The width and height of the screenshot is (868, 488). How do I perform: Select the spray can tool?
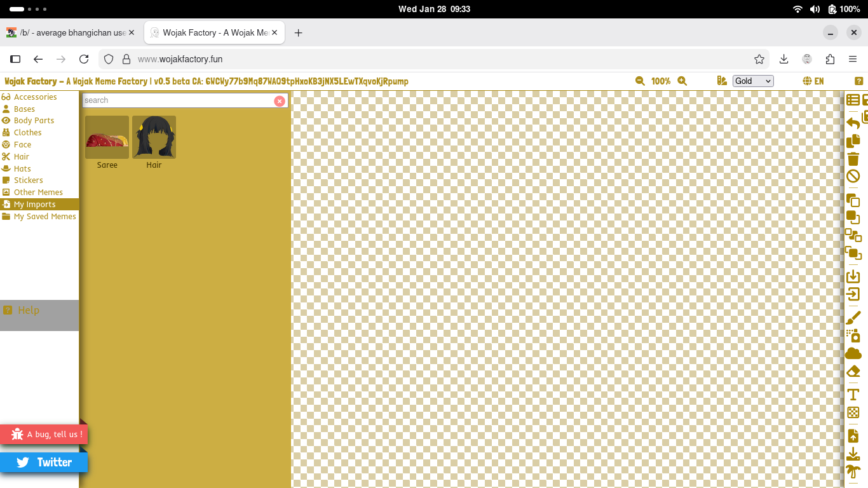(x=853, y=335)
